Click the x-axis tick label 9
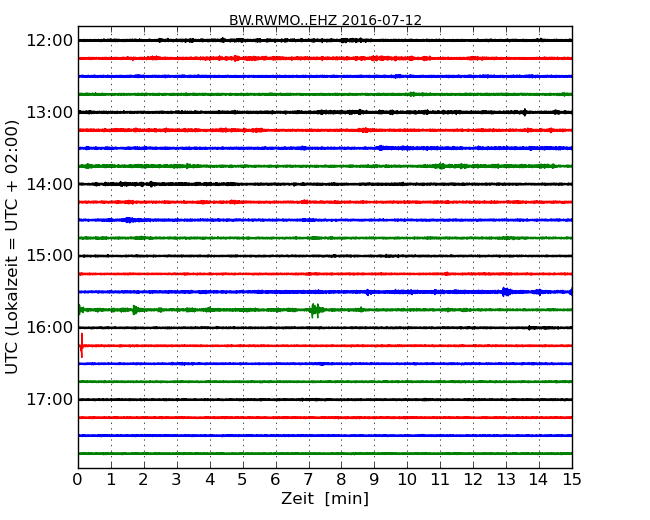This screenshot has height=520, width=650. point(374,480)
